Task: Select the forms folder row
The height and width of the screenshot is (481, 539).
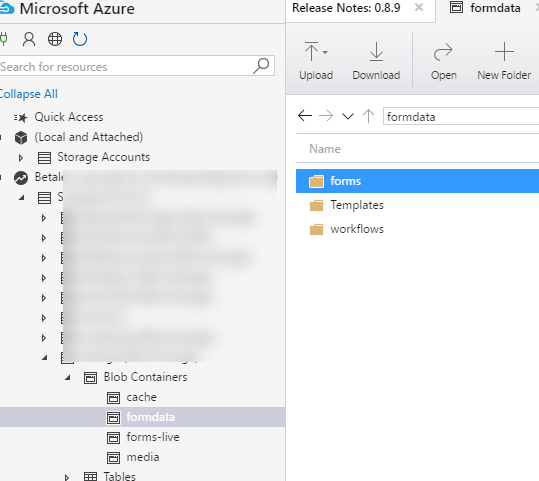Action: (x=417, y=181)
